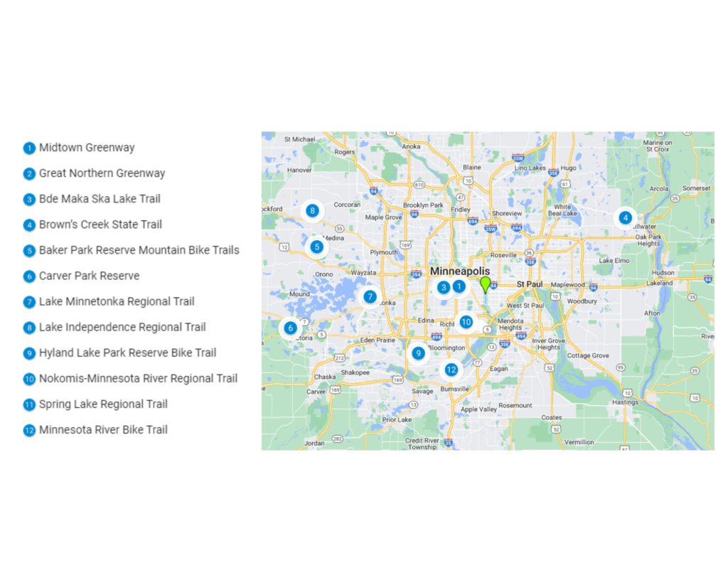The image size is (728, 582).
Task: Select map marker 9 near Bloomington
Action: point(418,353)
